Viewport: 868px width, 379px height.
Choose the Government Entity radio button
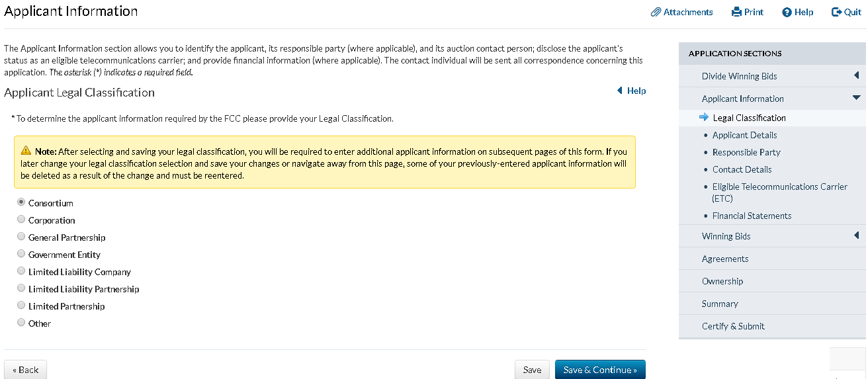pyautogui.click(x=22, y=254)
